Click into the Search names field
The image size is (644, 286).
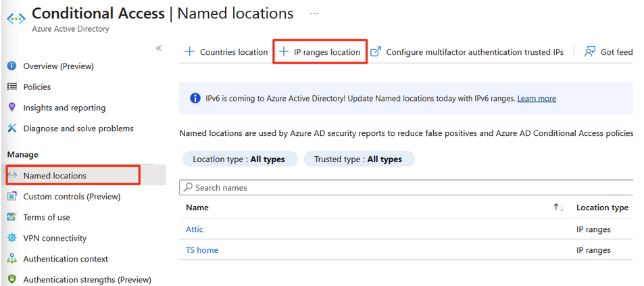(x=405, y=187)
